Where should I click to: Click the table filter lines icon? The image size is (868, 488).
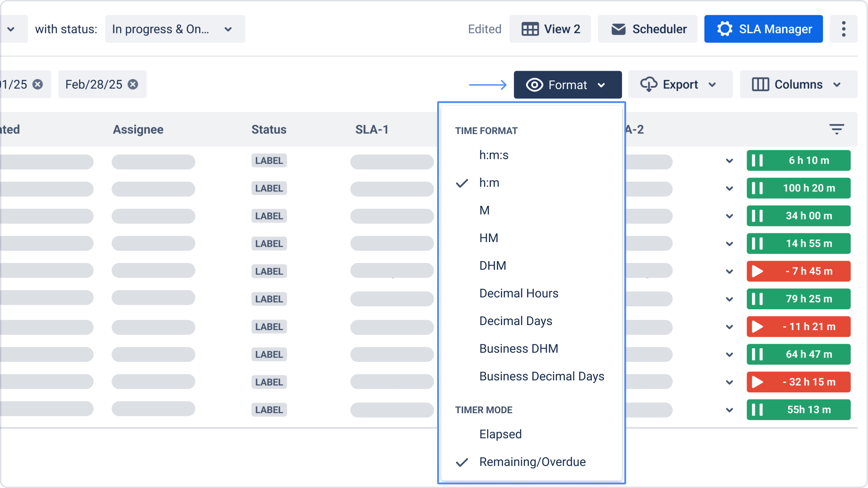click(x=836, y=129)
